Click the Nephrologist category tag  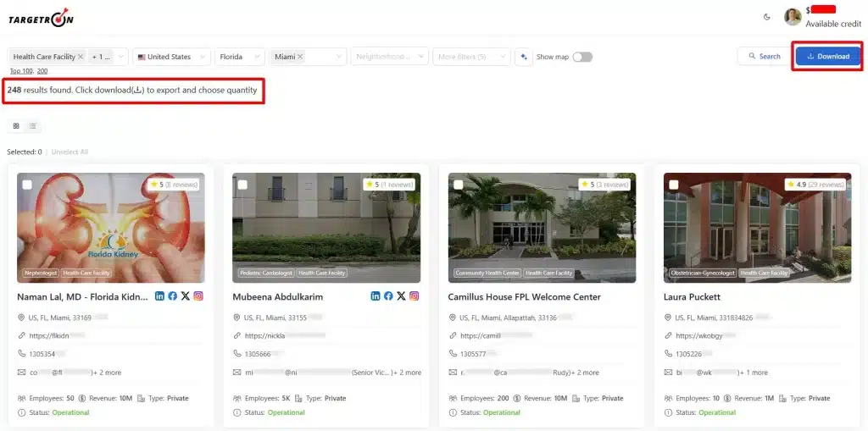[41, 273]
